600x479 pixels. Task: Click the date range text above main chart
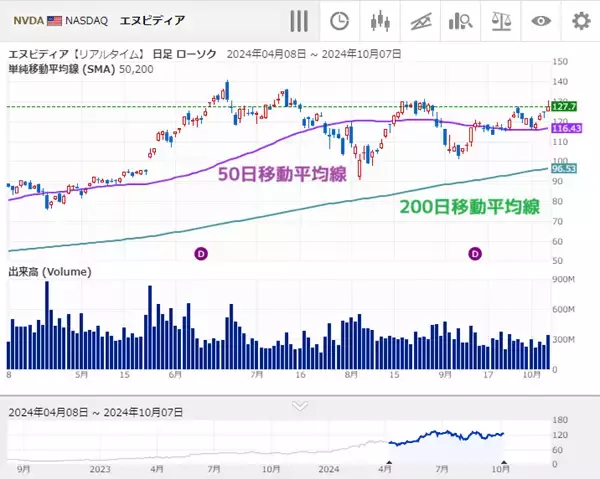pyautogui.click(x=314, y=54)
